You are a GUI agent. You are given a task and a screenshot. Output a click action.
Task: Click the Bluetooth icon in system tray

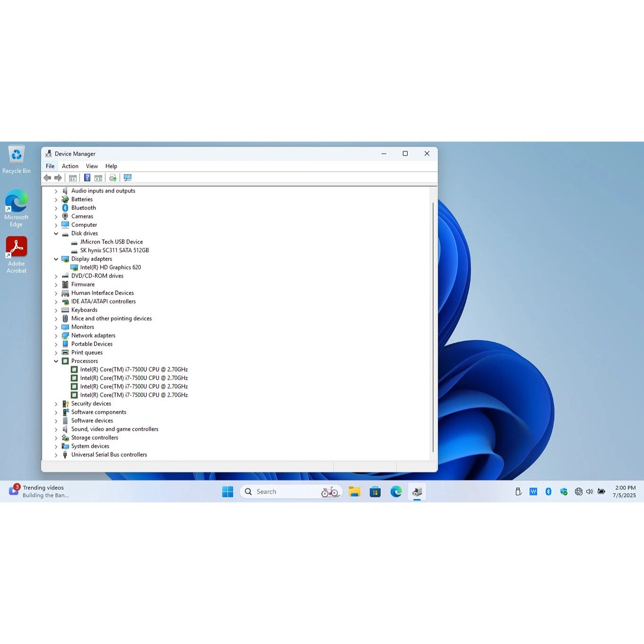pos(548,492)
